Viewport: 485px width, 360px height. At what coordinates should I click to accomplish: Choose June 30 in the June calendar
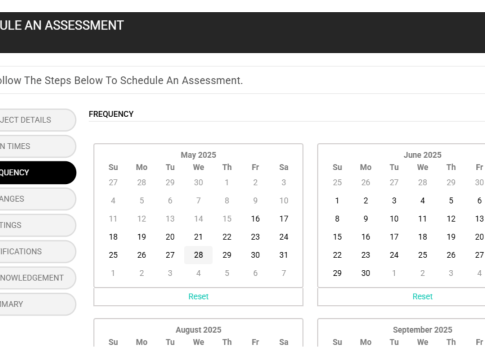click(366, 273)
